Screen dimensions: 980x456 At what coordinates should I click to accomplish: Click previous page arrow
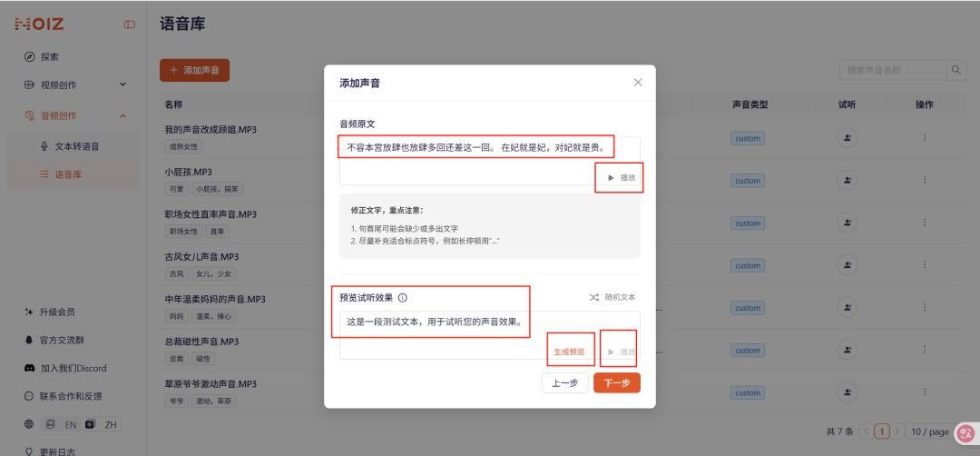867,431
